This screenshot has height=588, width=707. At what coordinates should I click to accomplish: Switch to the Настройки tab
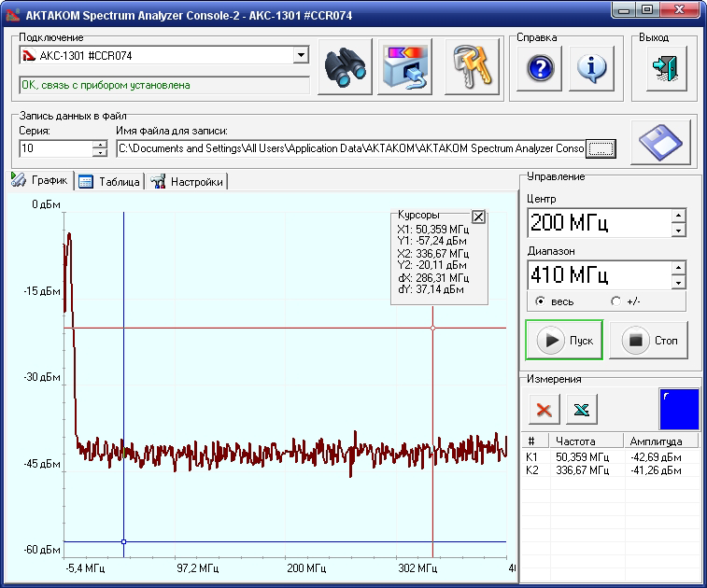[x=187, y=182]
